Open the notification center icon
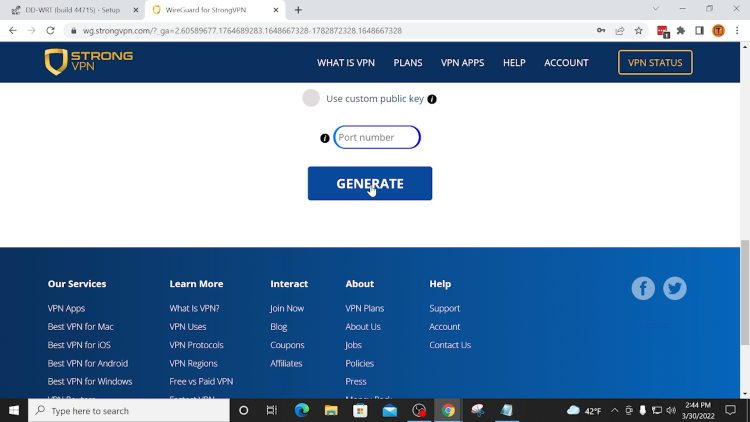 (730, 411)
